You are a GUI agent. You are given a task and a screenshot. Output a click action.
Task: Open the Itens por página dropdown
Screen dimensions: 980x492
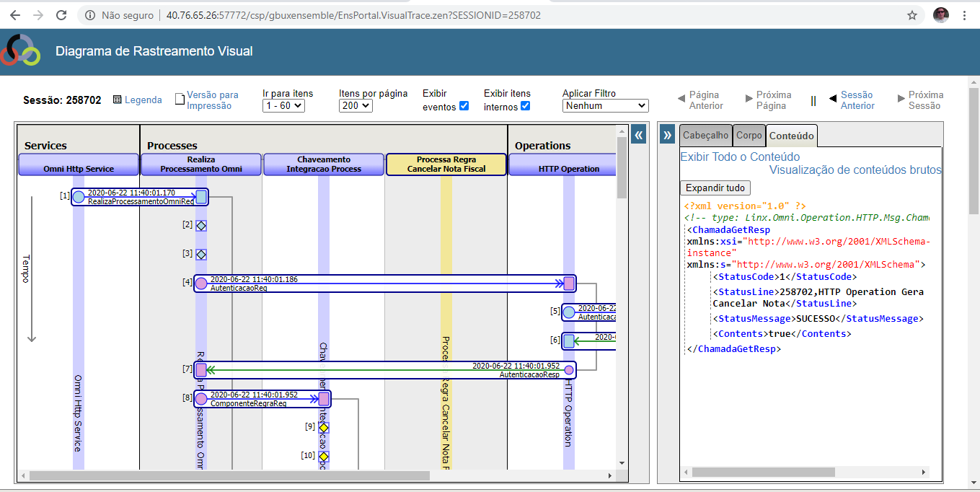pos(356,106)
